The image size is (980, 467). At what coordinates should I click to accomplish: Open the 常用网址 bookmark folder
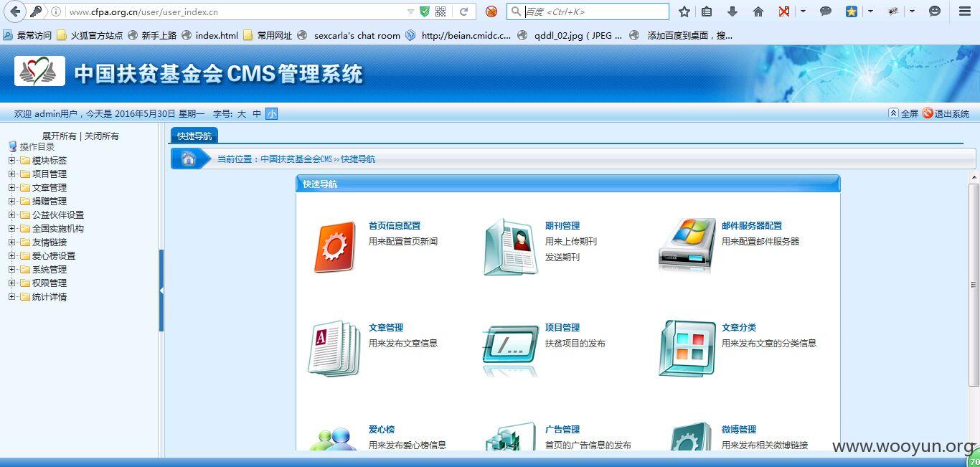[x=268, y=35]
